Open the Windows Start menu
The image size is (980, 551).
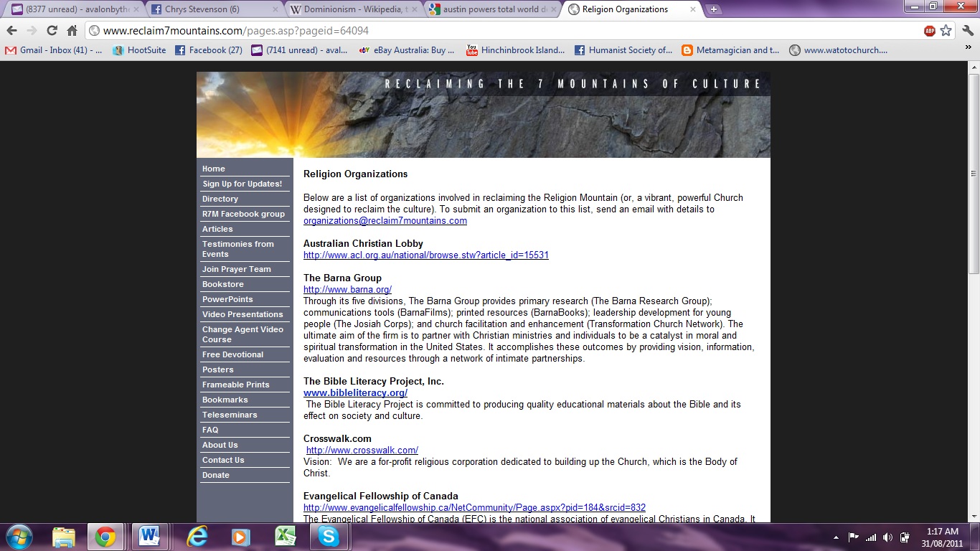(x=19, y=537)
